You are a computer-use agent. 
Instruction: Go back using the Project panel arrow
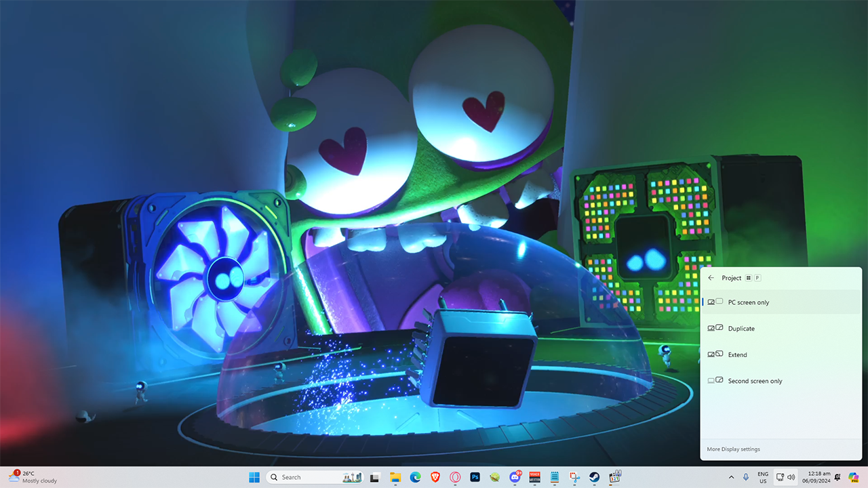711,278
